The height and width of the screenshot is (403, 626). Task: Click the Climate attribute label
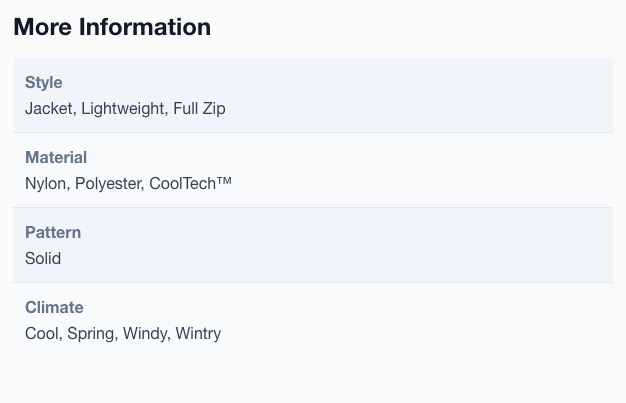[x=54, y=308]
